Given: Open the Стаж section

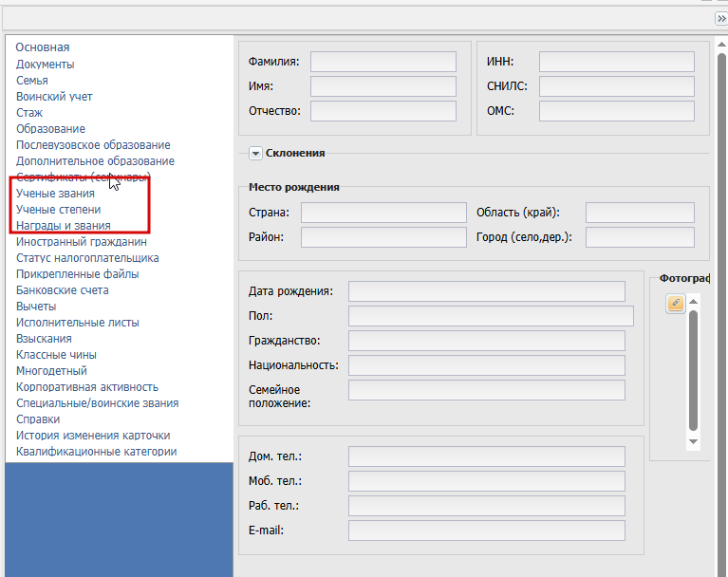Looking at the screenshot, I should (29, 113).
